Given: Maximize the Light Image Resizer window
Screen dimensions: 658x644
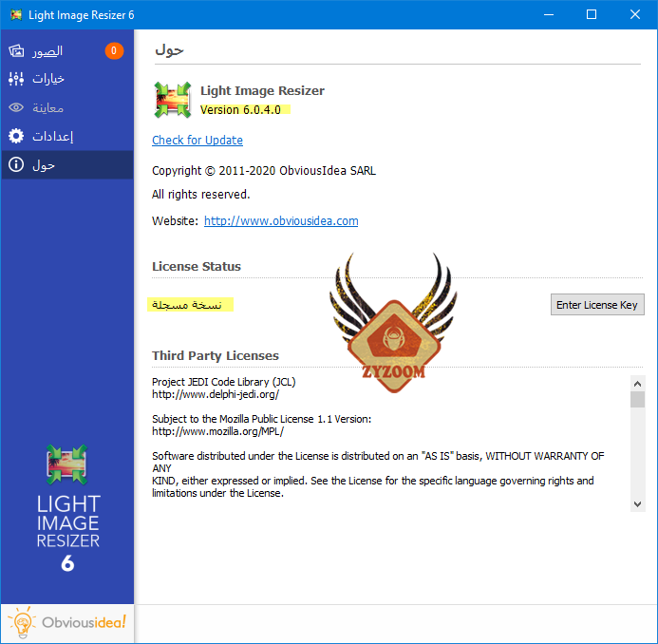Looking at the screenshot, I should pos(592,14).
